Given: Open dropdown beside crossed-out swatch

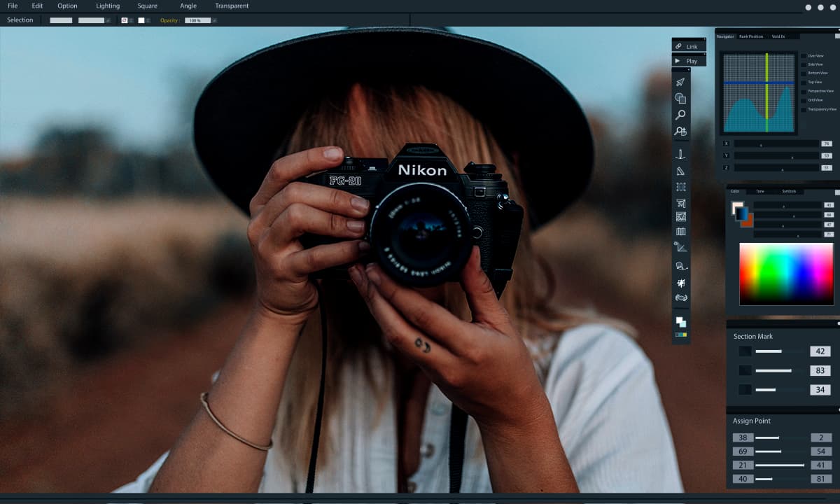Looking at the screenshot, I should 131,20.
